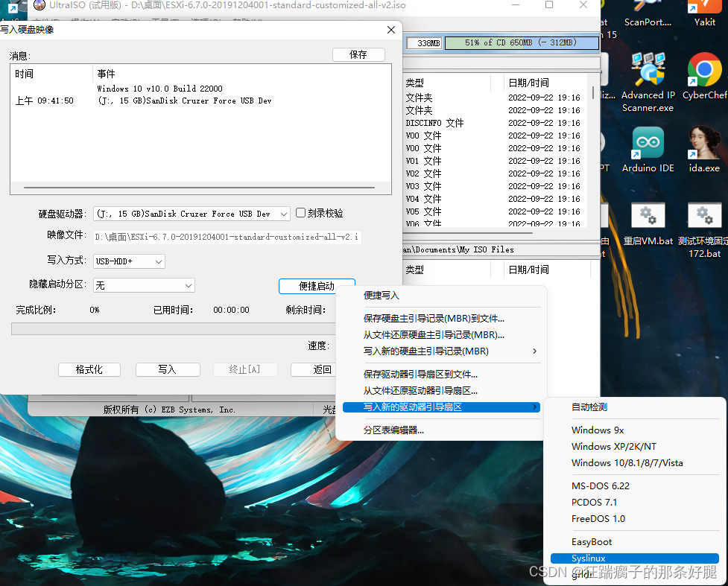The width and height of the screenshot is (728, 586).
Task: Open the Arduino IDE desktop icon
Action: pos(648,150)
